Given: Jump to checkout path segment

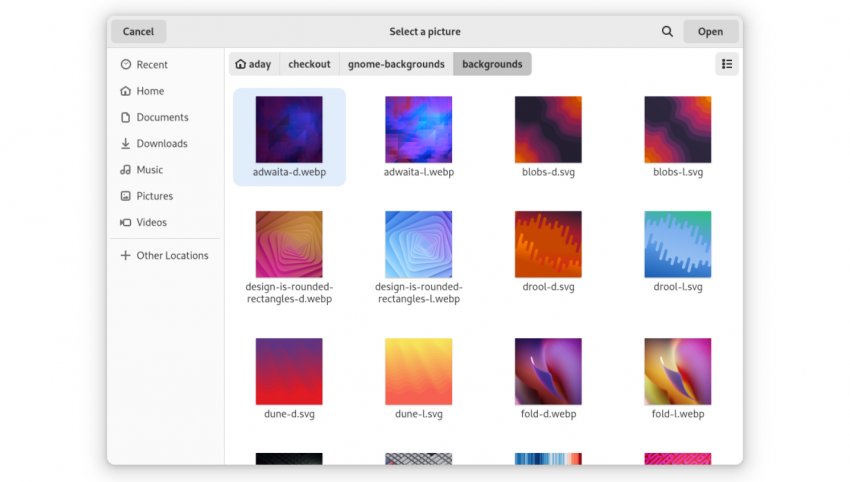Looking at the screenshot, I should [309, 64].
